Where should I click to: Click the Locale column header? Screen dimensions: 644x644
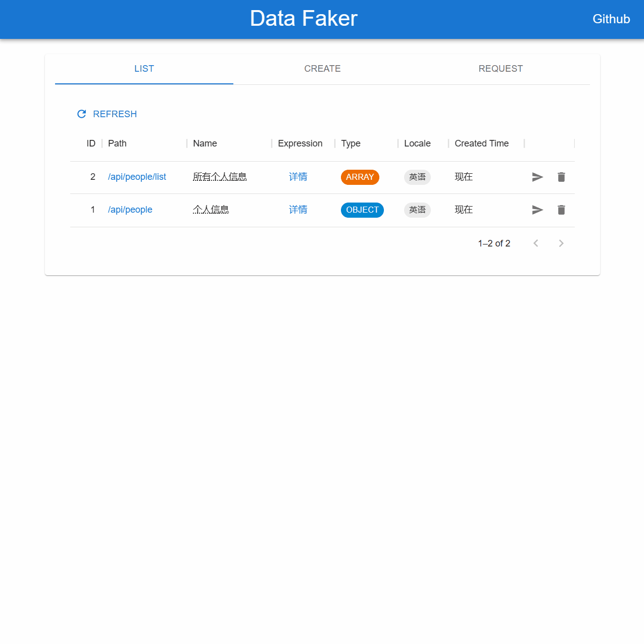(x=417, y=143)
